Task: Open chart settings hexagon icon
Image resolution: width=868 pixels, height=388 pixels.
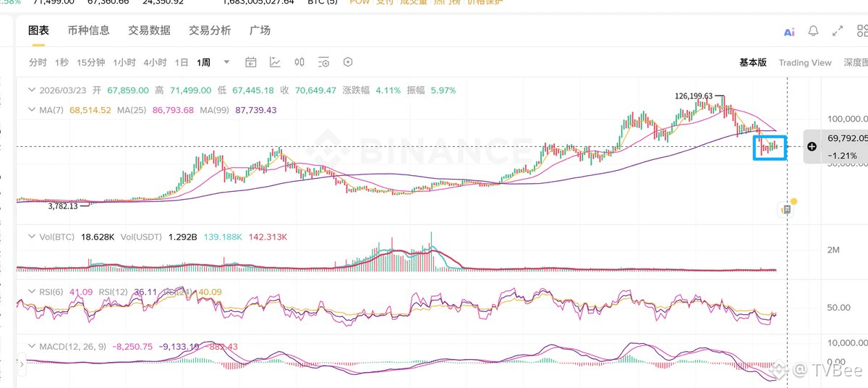Action: pos(348,62)
